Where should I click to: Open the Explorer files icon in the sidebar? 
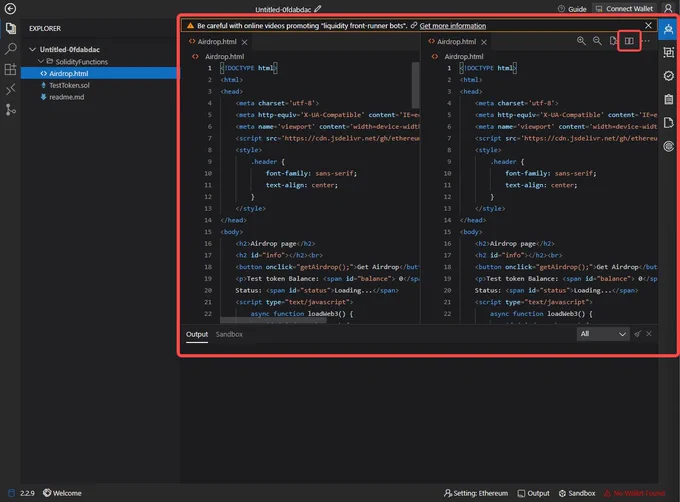pos(10,29)
